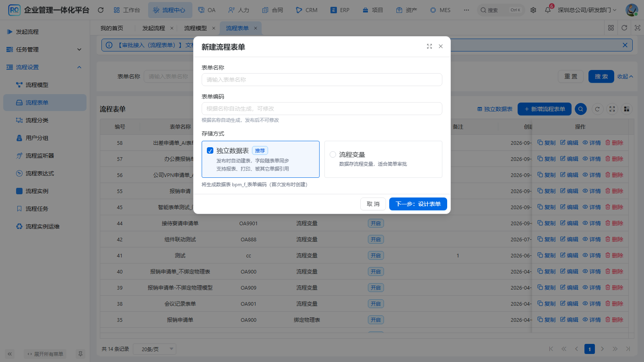644x362 pixels.
Task: Collapse the sidebar with double-arrow icon
Action: click(10, 354)
